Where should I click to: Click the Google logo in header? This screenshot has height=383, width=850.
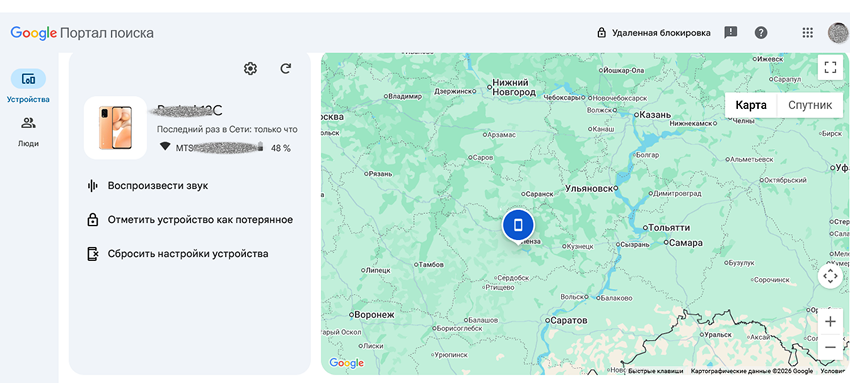pyautogui.click(x=34, y=33)
